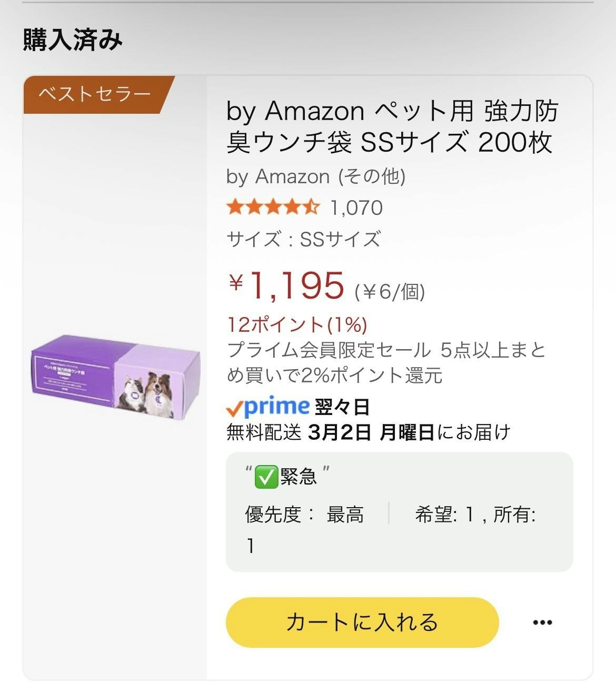Tap the 12ポイント(1%) points text
Screen dimensions: 616x691
point(297,324)
